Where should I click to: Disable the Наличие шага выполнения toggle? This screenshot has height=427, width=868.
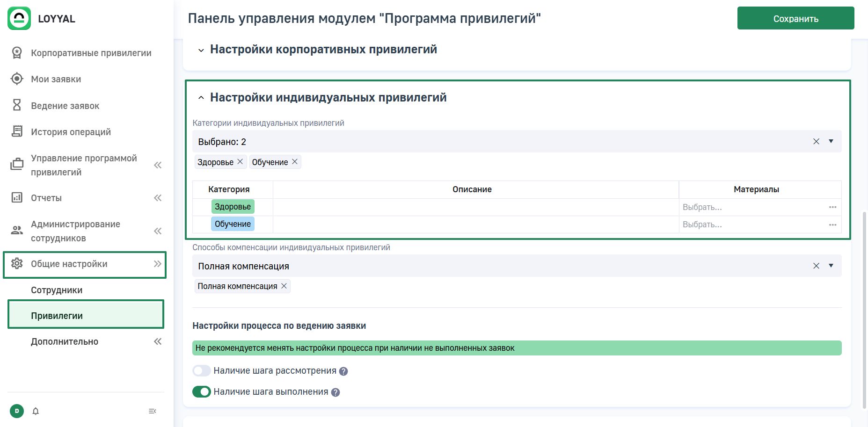[202, 392]
